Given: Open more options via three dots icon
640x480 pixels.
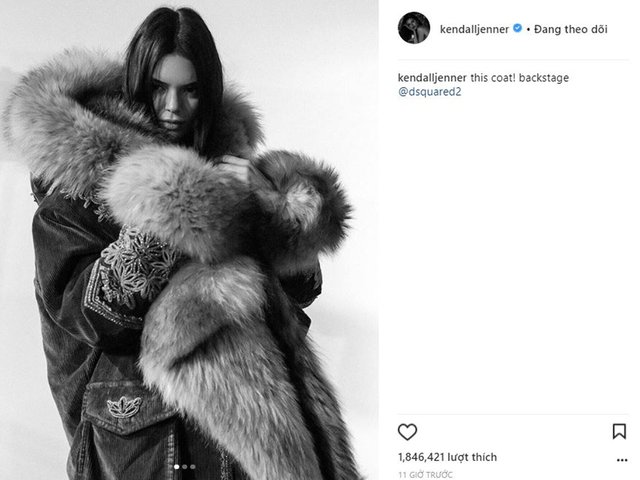Looking at the screenshot, I should [622, 460].
